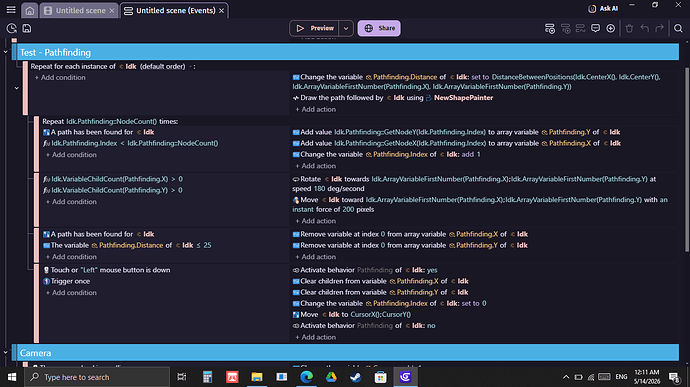Image resolution: width=690 pixels, height=387 pixels.
Task: Select Pathfinding.Distance ≤ 25 condition
Action: coord(127,245)
